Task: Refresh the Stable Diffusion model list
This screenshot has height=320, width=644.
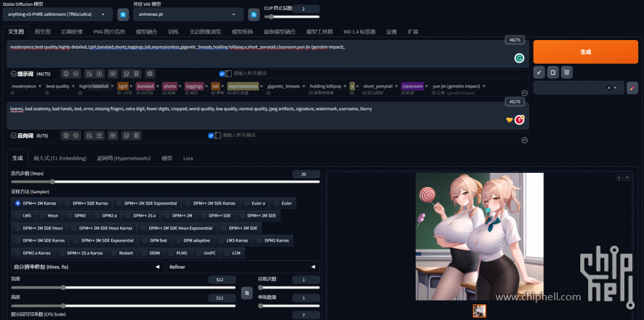Action: tap(123, 14)
